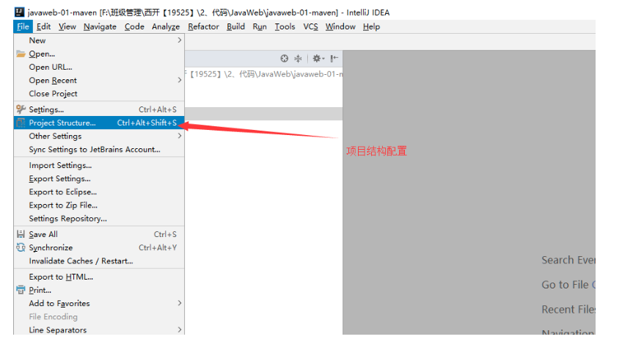
Task: Click the IntelliJ IDEA title bar logo
Action: (20, 12)
